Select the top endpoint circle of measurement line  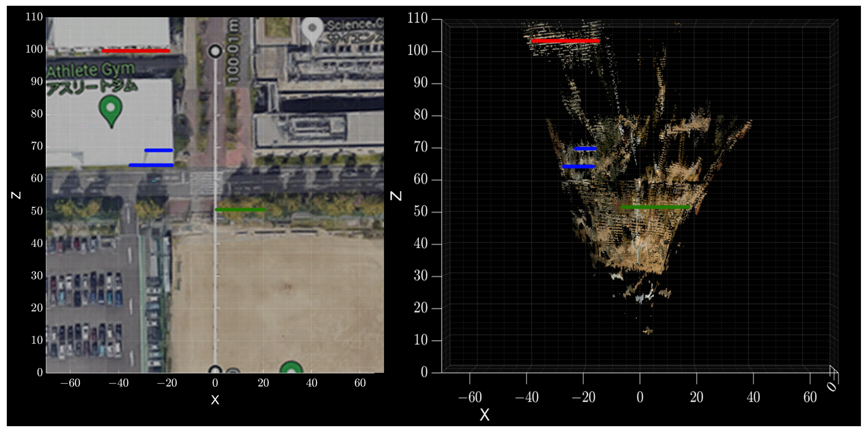215,51
